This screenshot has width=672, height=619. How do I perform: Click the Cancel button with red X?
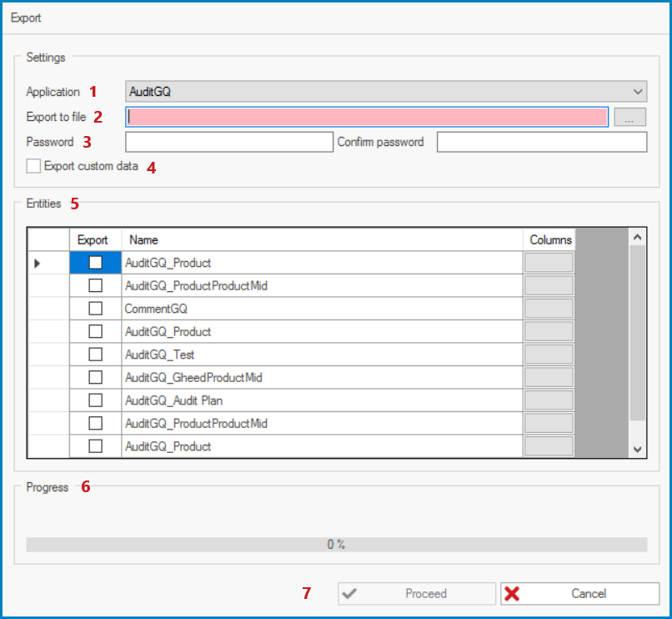(x=579, y=594)
